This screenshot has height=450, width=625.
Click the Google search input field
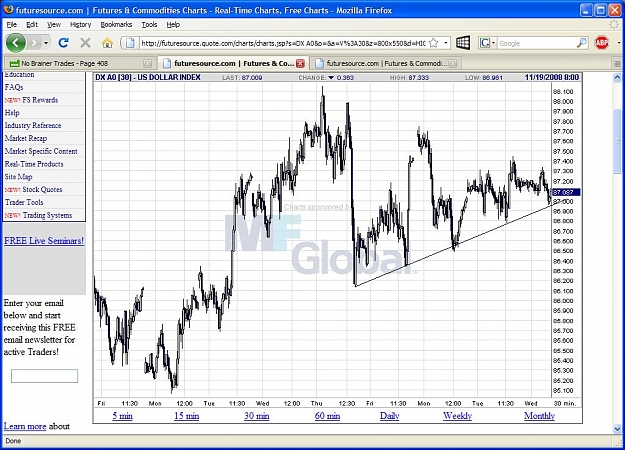pyautogui.click(x=536, y=43)
